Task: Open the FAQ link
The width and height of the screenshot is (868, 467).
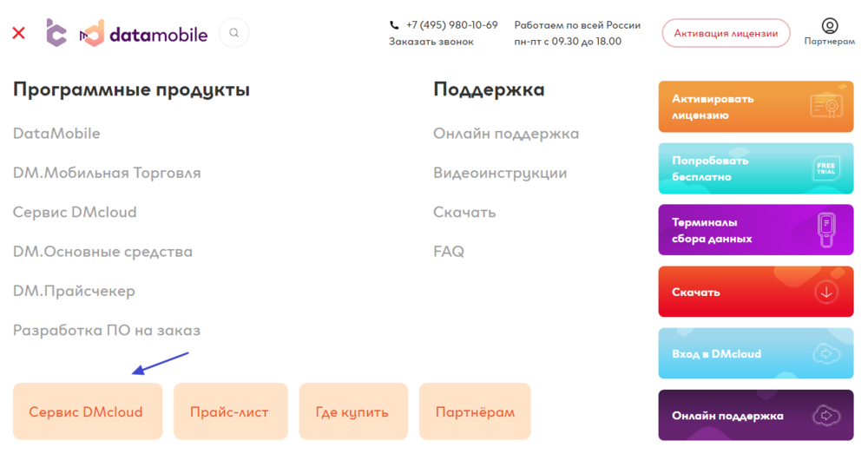Action: [x=449, y=251]
